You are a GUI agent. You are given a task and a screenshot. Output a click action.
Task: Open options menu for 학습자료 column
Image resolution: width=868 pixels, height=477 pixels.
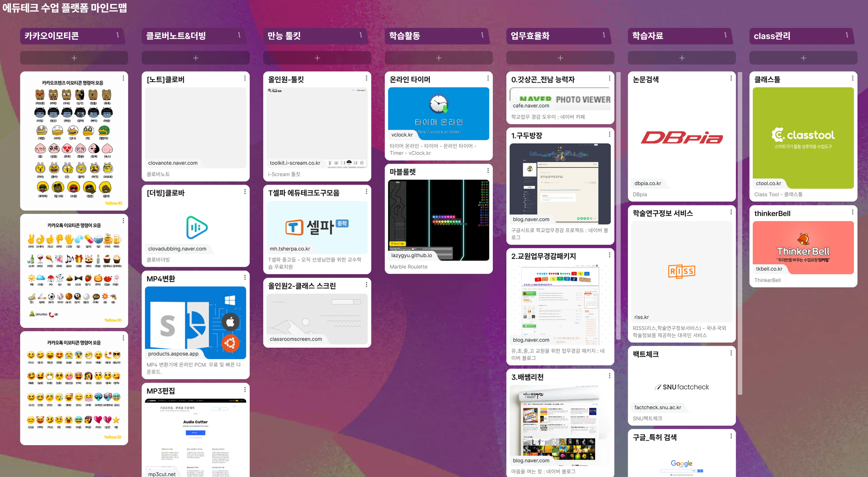click(x=725, y=35)
